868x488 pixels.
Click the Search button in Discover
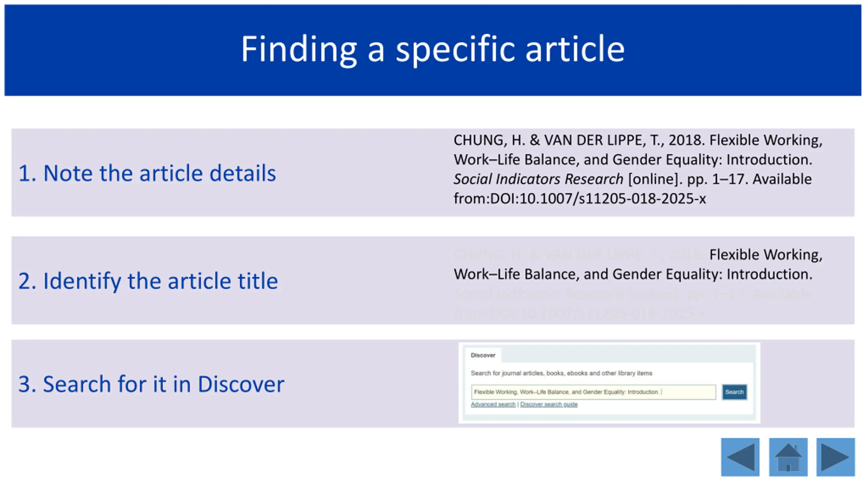(734, 392)
